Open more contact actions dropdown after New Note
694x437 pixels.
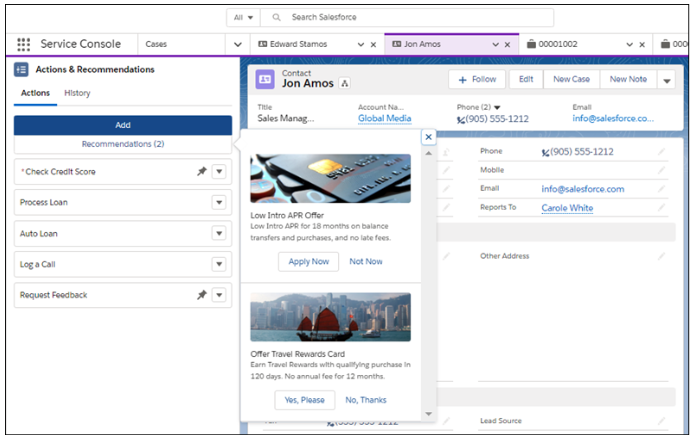click(x=666, y=80)
